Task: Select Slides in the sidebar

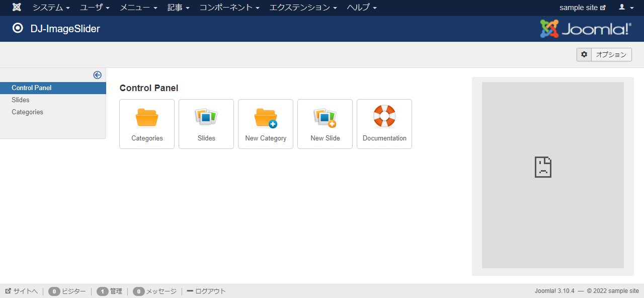Action: point(21,100)
